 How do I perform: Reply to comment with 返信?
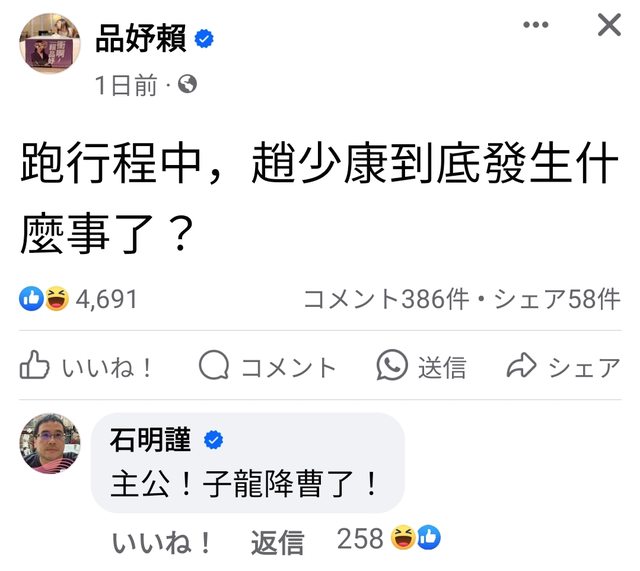point(277,542)
